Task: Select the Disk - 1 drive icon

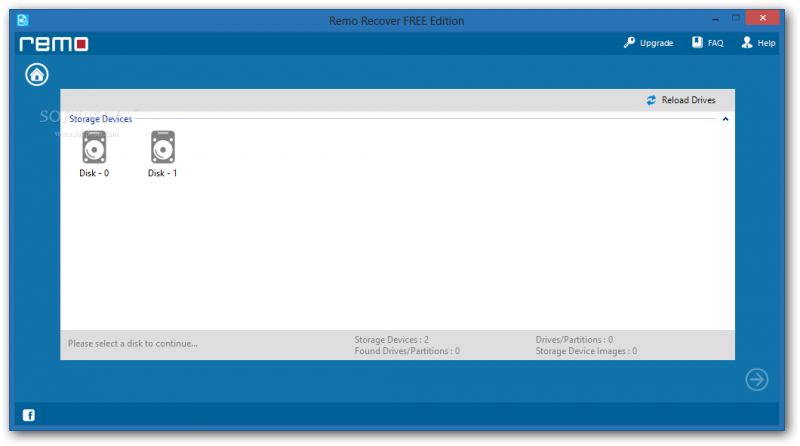Action: [163, 147]
